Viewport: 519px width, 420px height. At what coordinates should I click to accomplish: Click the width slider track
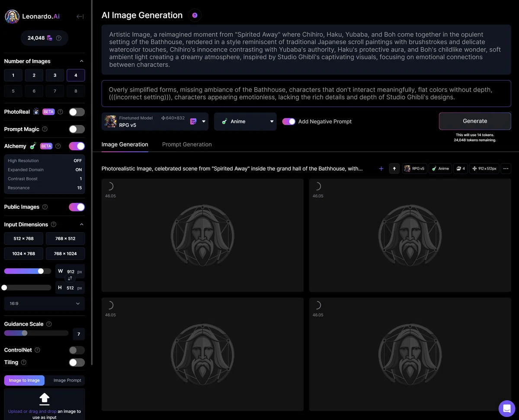tap(28, 271)
